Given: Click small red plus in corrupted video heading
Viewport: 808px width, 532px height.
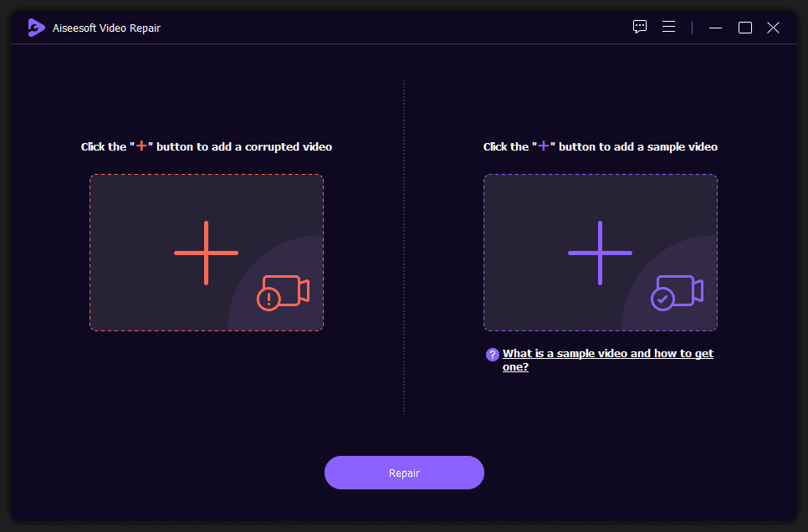Looking at the screenshot, I should 141,146.
